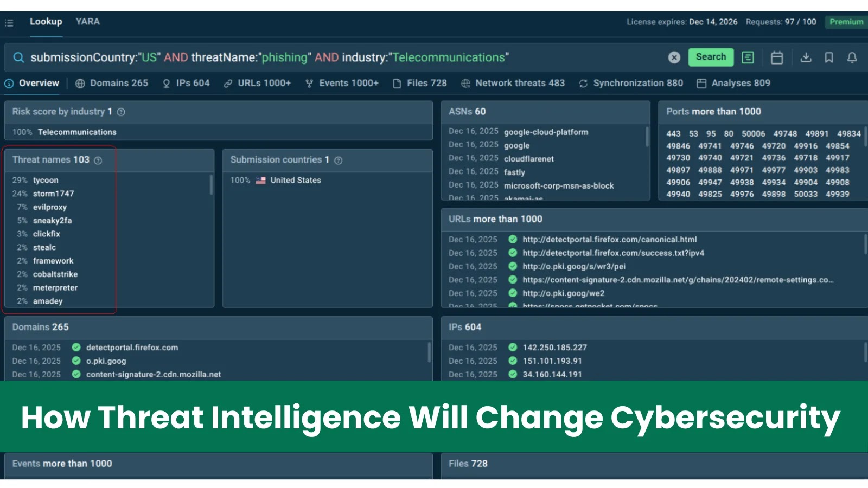Switch to the YARA tab

click(87, 22)
